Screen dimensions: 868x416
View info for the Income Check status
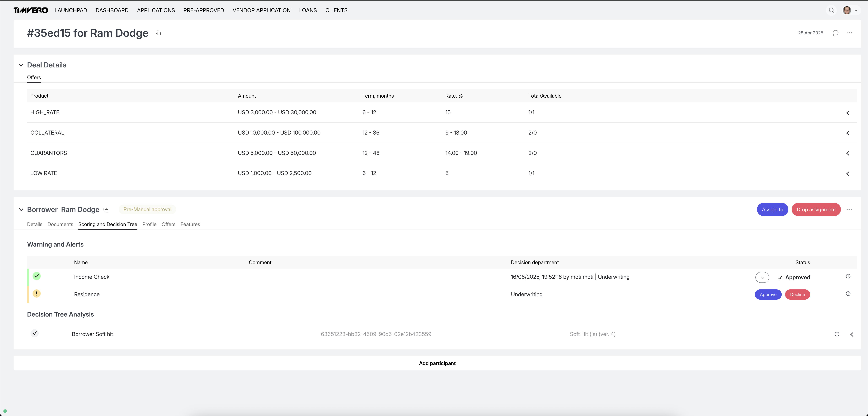click(849, 276)
